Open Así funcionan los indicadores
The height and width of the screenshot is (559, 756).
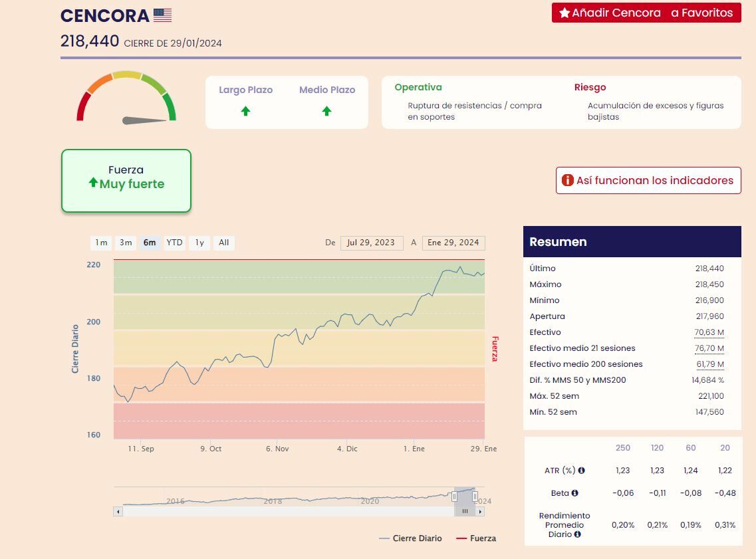(648, 181)
